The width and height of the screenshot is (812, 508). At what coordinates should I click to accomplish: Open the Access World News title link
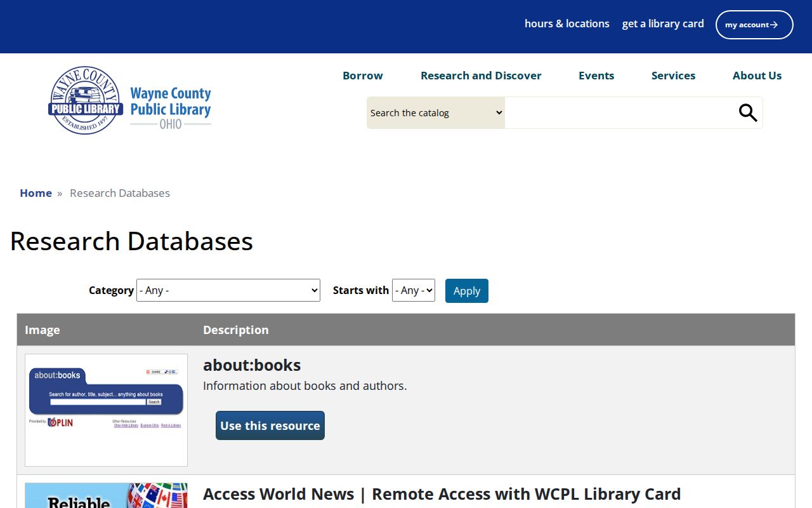pos(442,494)
